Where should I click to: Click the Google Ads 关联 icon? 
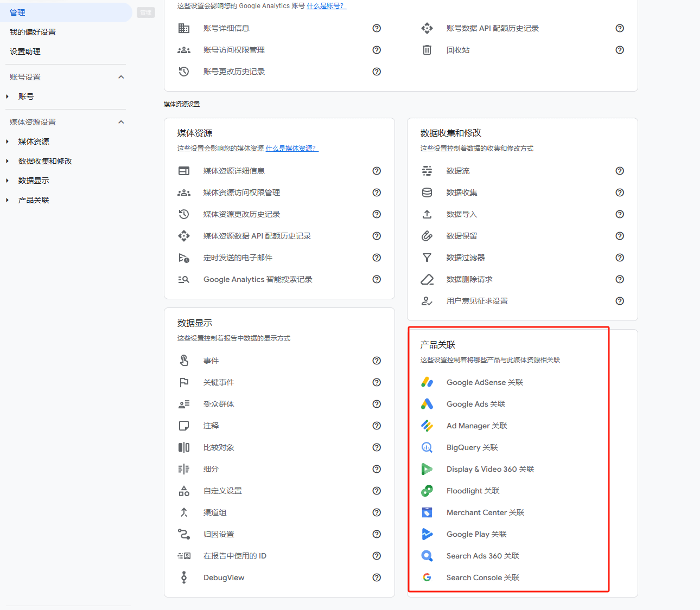[427, 404]
